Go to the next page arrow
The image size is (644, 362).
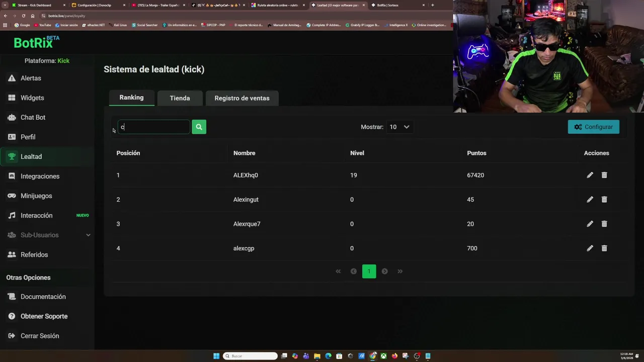384,271
